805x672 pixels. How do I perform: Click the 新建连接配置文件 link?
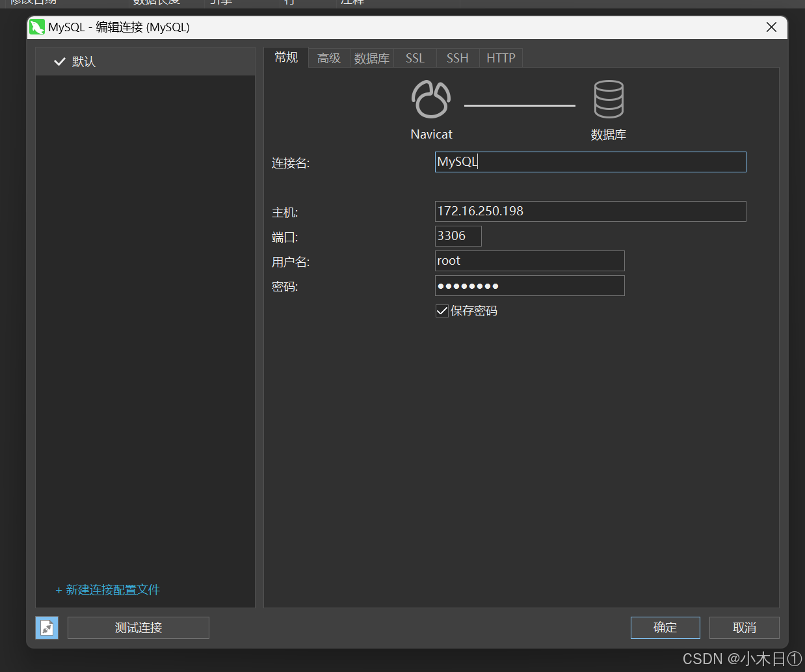pos(108,590)
